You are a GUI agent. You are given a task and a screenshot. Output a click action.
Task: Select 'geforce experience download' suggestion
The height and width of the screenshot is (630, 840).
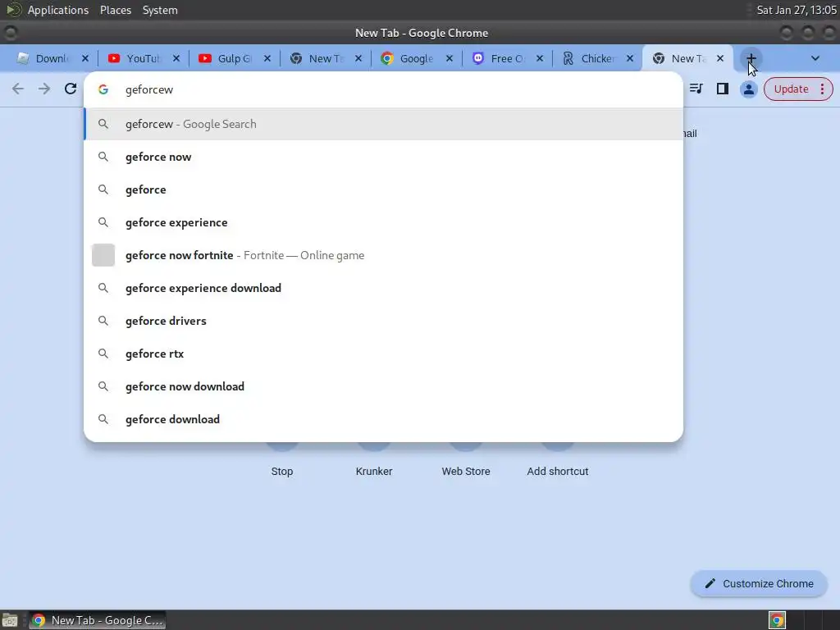(384, 288)
